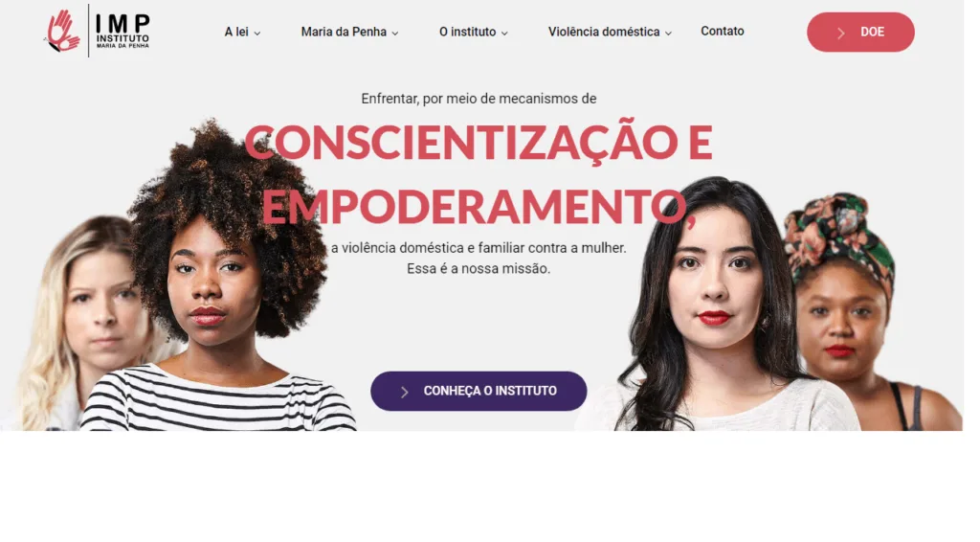Screen dimensions: 980x542
Task: Open the A lei menu
Action: (242, 32)
